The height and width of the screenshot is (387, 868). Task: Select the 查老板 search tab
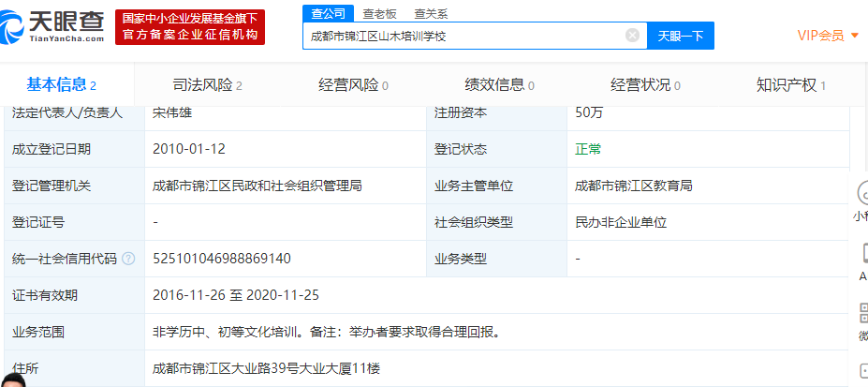(x=380, y=14)
